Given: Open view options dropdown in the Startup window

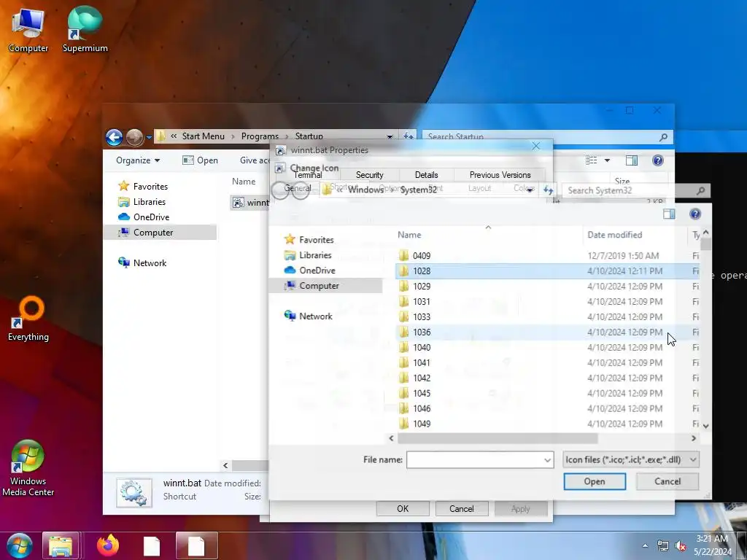Looking at the screenshot, I should (607, 160).
